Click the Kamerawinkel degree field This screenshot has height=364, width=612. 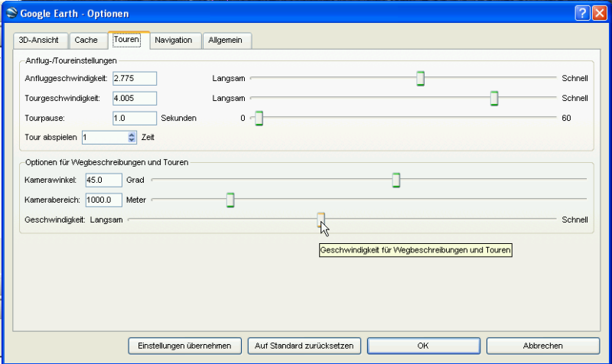pos(103,180)
